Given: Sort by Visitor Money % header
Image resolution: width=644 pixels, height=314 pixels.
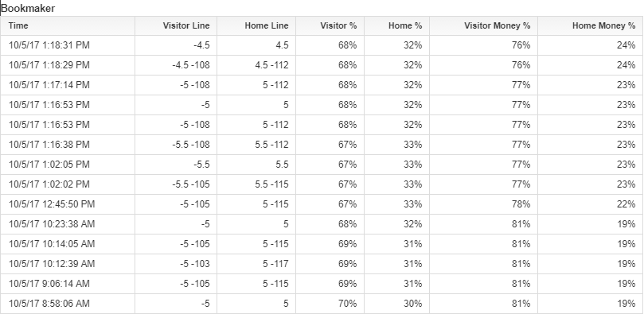Looking at the screenshot, I should click(x=483, y=25).
